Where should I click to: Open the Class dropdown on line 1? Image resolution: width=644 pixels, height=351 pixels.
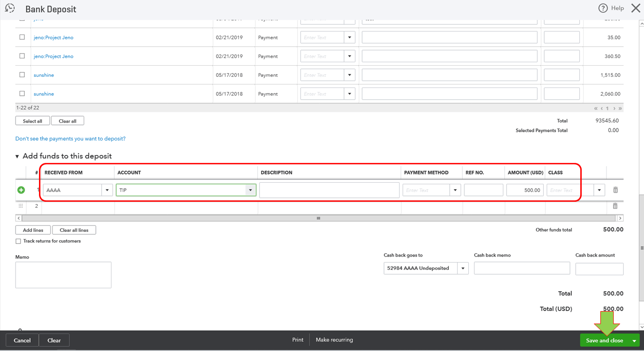pyautogui.click(x=599, y=190)
